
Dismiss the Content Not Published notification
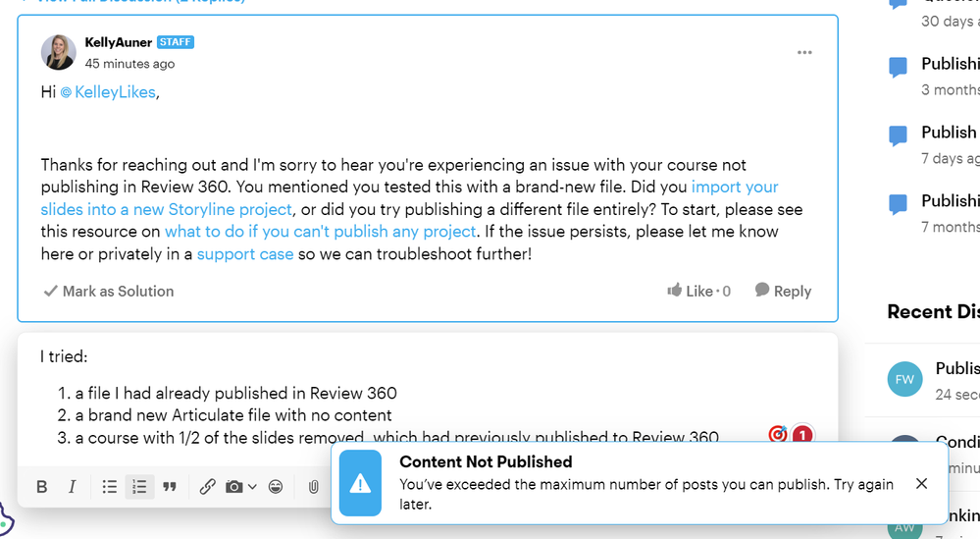point(921,483)
